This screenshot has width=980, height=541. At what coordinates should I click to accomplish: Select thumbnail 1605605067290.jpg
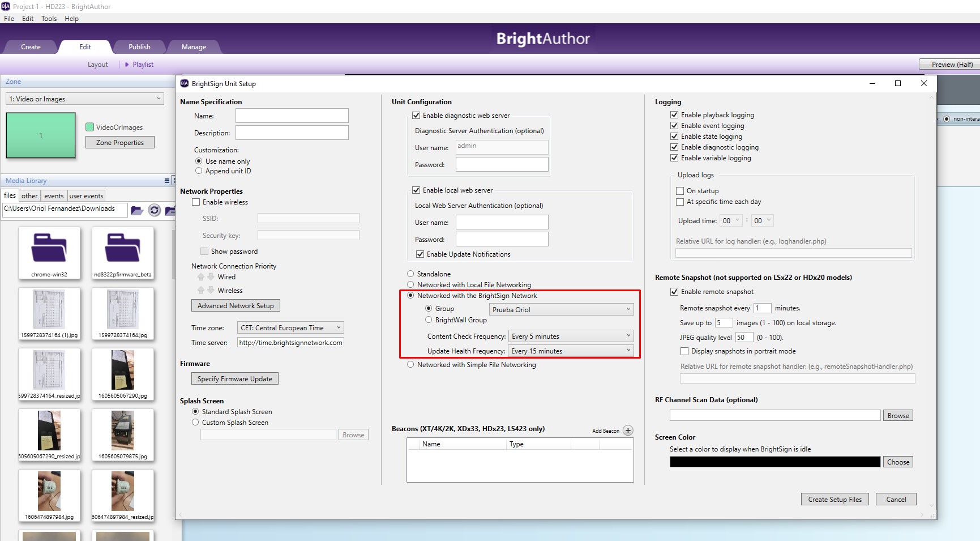123,374
